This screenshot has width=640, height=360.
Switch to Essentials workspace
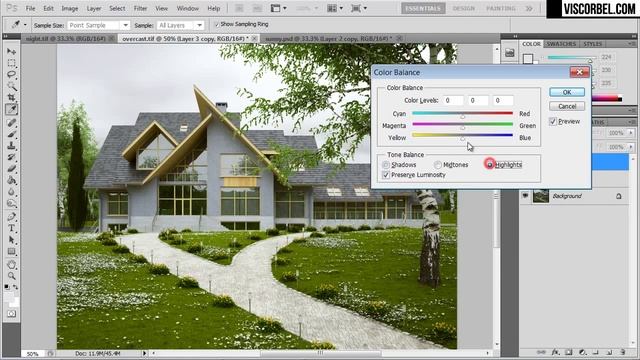423,8
